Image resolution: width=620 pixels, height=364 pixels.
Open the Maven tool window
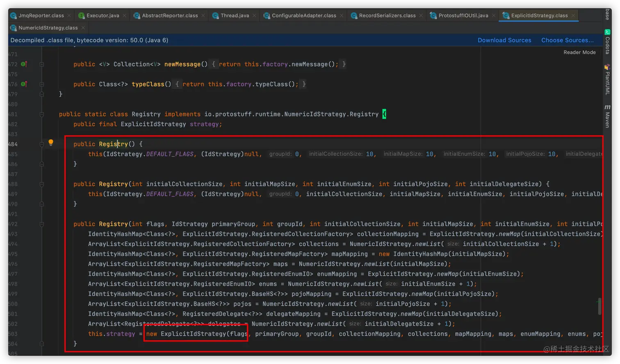click(x=607, y=116)
